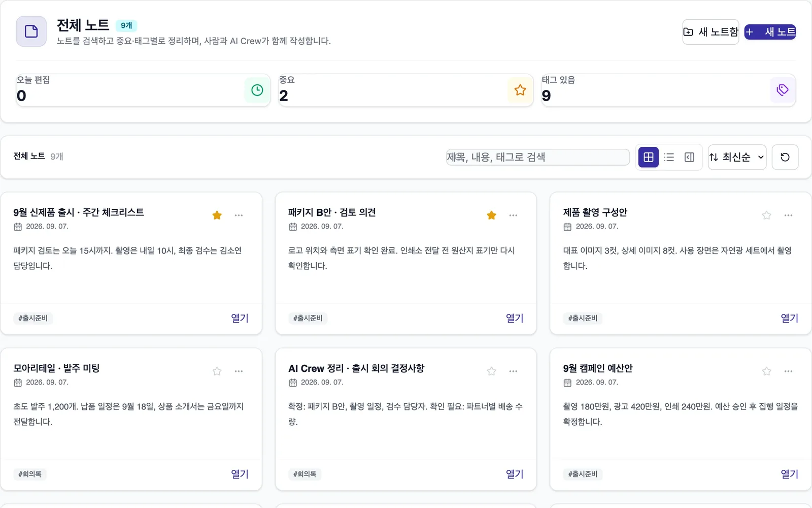Open the 패키지 B안 note via 열기

(515, 318)
